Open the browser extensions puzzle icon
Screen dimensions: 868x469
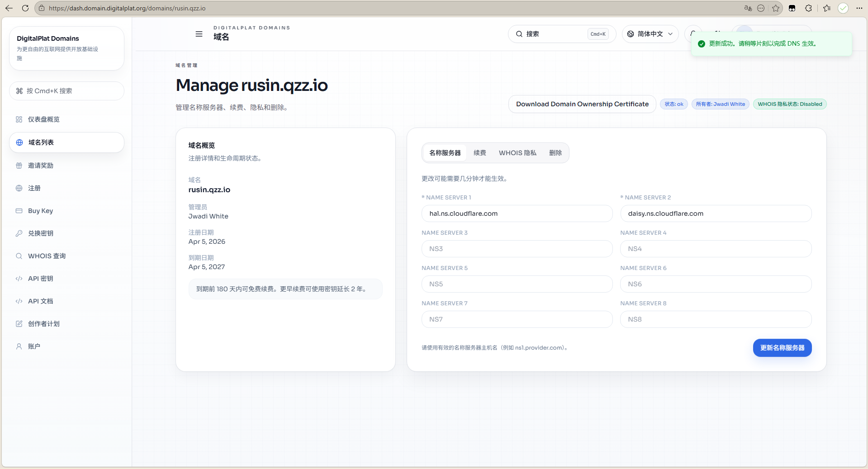point(808,8)
